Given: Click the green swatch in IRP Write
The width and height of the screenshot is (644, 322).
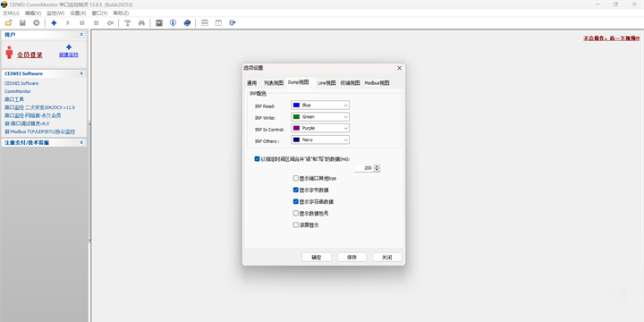Looking at the screenshot, I should [296, 116].
